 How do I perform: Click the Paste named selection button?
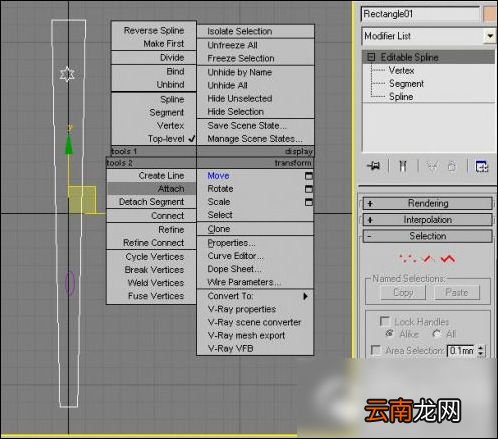point(457,292)
